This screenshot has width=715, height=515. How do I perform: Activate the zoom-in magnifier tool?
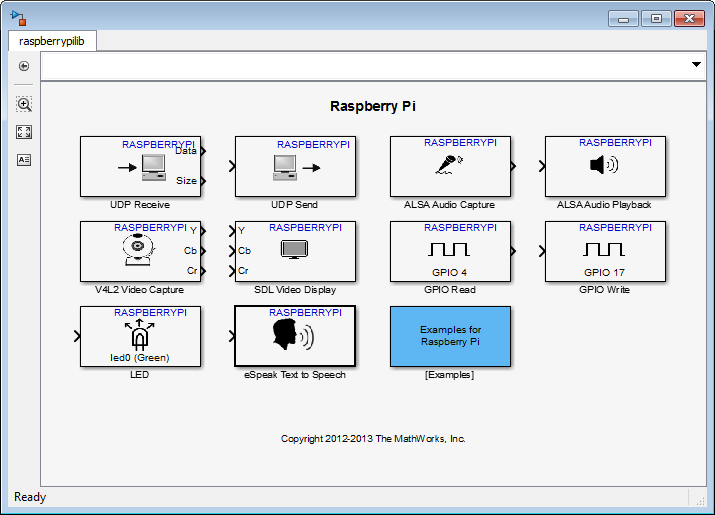[24, 104]
